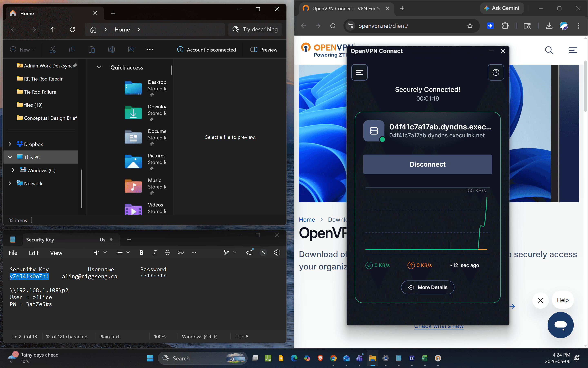This screenshot has height=368, width=588.
Task: Open the OpenVPN icon in the taskbar
Action: point(438,358)
